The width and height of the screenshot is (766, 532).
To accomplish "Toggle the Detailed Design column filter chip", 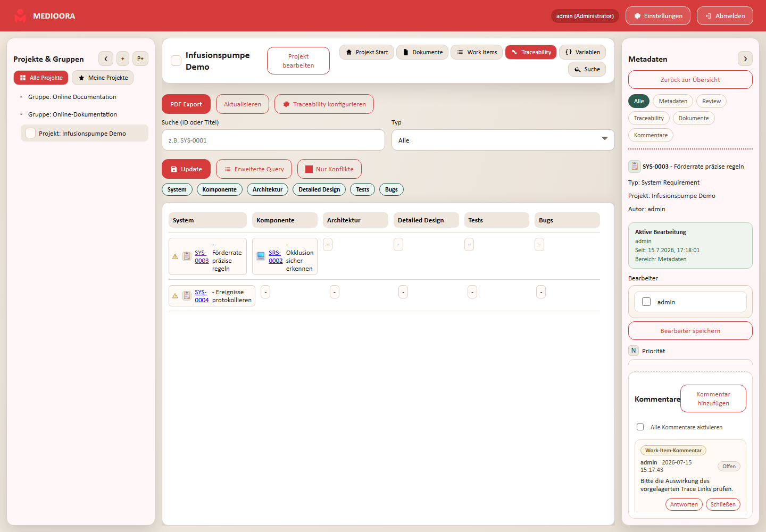I will pyautogui.click(x=319, y=189).
